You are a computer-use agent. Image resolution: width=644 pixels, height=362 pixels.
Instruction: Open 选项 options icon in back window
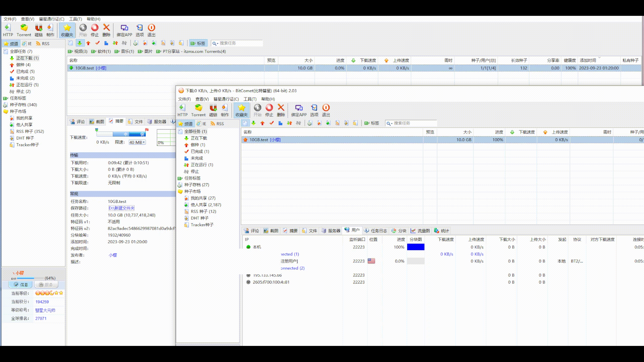click(x=140, y=30)
